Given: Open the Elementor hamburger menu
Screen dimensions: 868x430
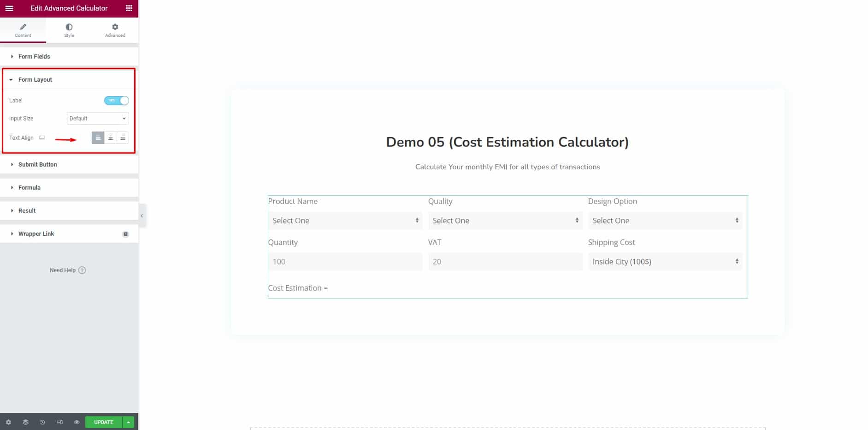Looking at the screenshot, I should coord(9,8).
